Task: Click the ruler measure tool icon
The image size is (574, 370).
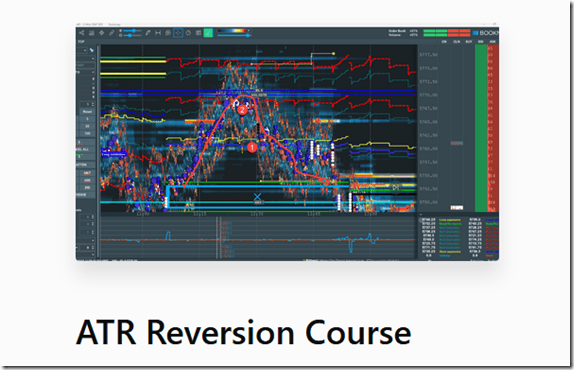Action: click(112, 33)
